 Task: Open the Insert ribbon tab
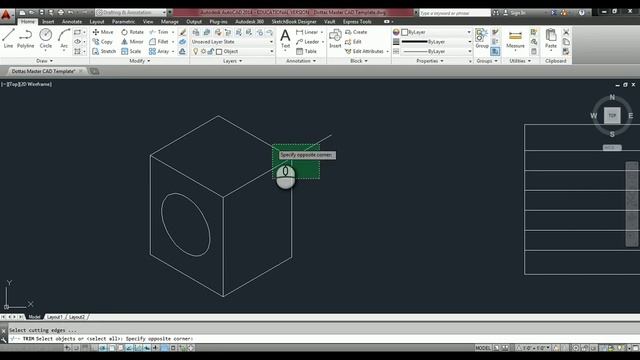click(48, 22)
